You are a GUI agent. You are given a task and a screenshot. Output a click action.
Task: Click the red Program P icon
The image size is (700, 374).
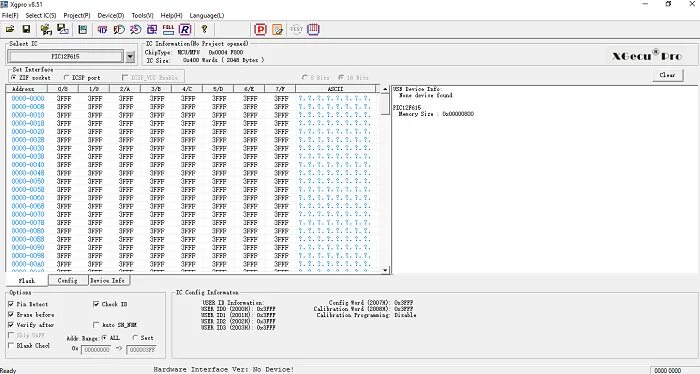coord(260,29)
